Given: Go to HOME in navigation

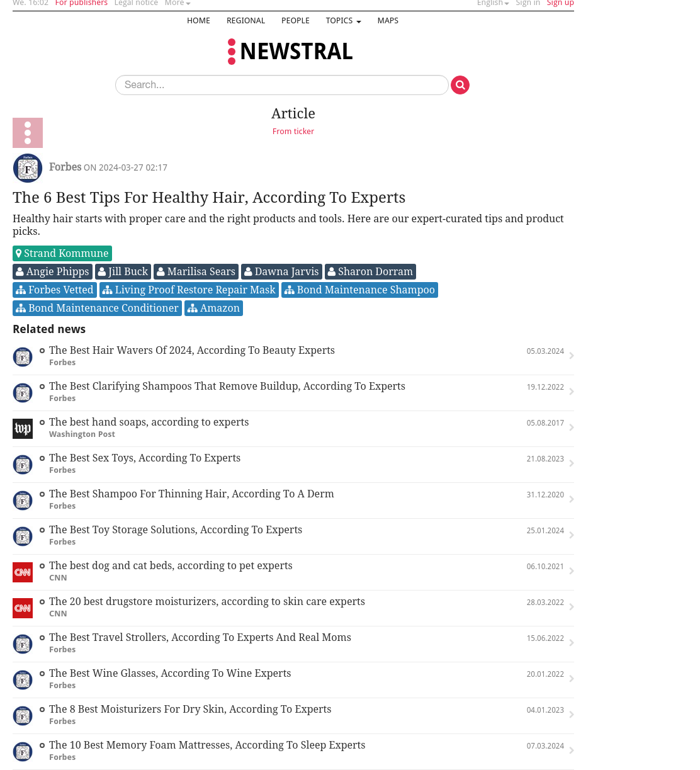Looking at the screenshot, I should pos(198,21).
